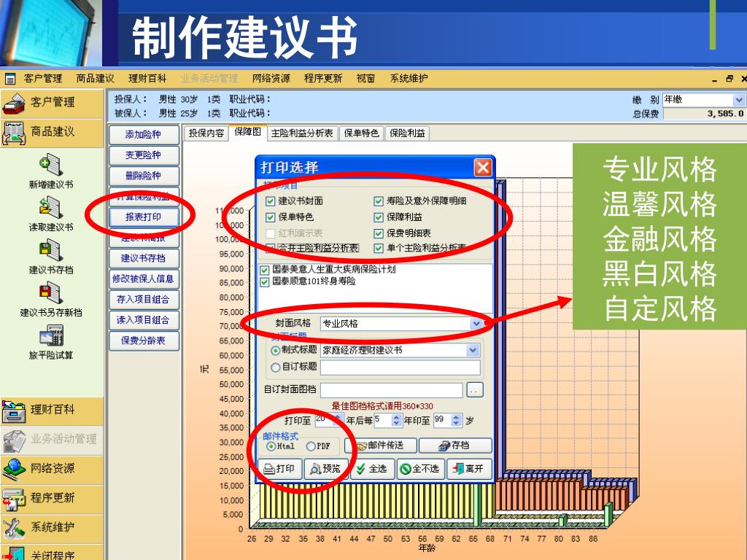The image size is (747, 560).
Task: Switch to the 保险利益 tab
Action: point(407,133)
